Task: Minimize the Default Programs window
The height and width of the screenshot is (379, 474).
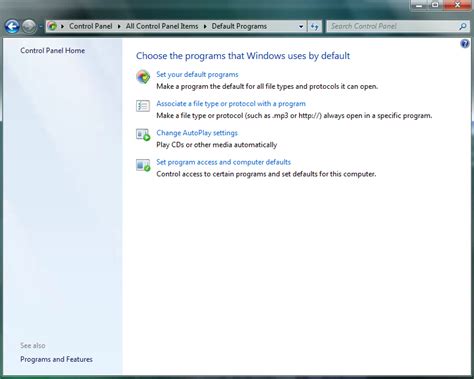Action: (x=420, y=5)
